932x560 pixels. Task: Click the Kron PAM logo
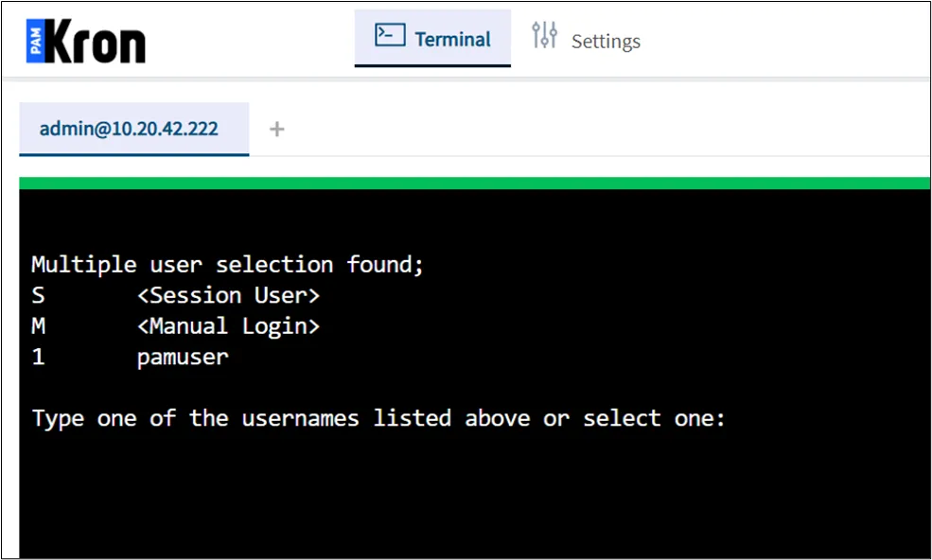(86, 41)
